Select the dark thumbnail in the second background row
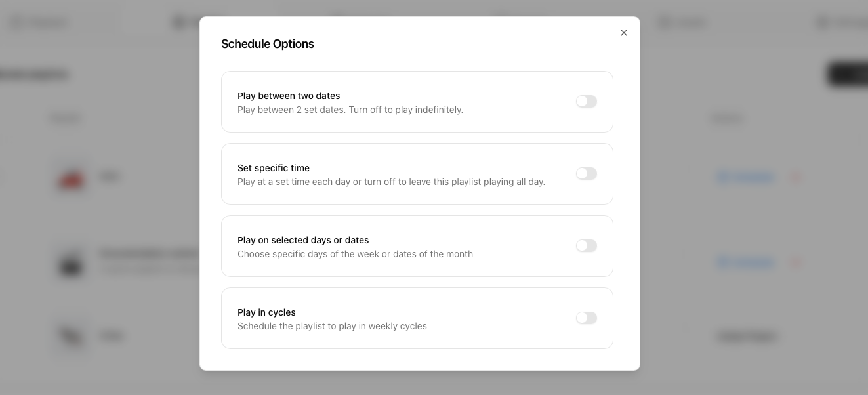The height and width of the screenshot is (395, 868). click(71, 263)
